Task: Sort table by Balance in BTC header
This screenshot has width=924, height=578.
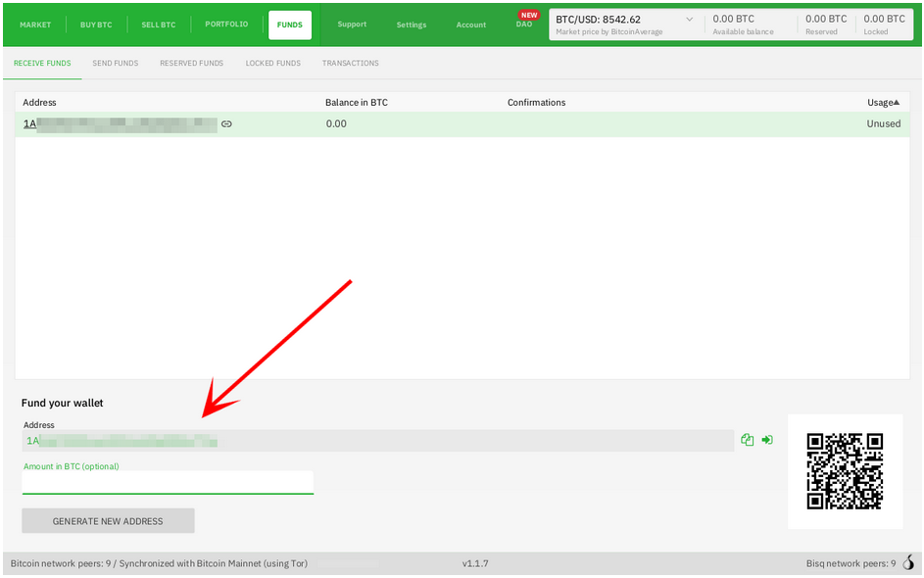Action: coord(357,103)
